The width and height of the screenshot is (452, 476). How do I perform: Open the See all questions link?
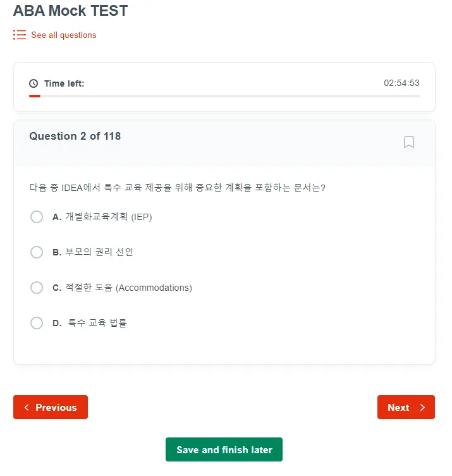63,35
